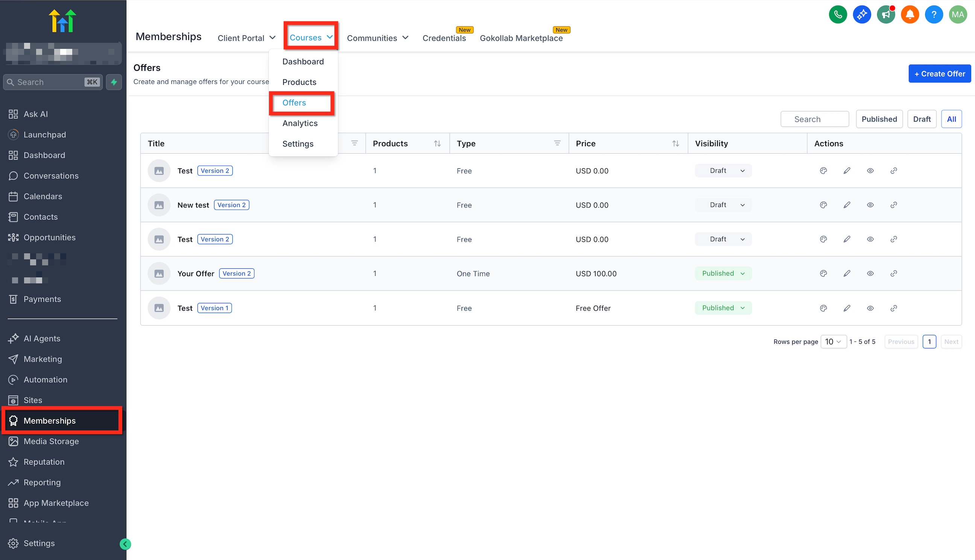Click the offers Search input field

[814, 119]
